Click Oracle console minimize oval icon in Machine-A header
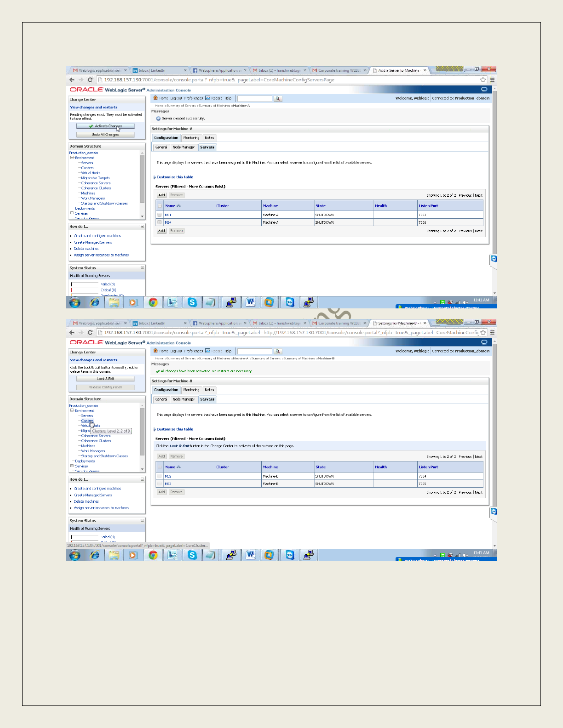This screenshot has width=563, height=728. [x=484, y=89]
